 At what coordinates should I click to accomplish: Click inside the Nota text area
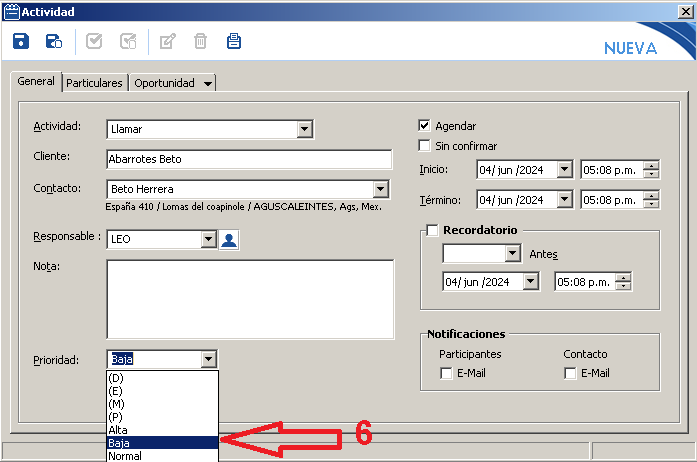250,299
